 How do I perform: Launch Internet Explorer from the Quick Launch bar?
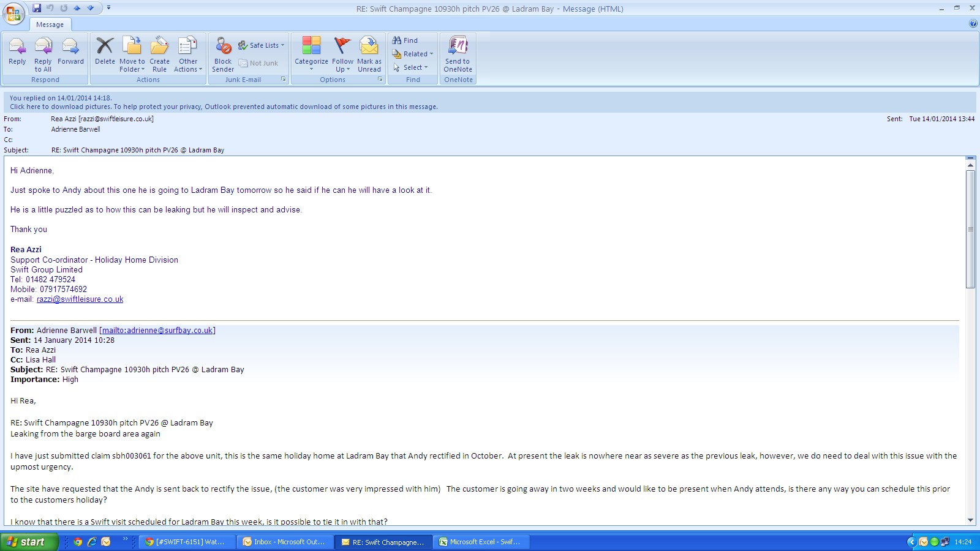[x=92, y=542]
